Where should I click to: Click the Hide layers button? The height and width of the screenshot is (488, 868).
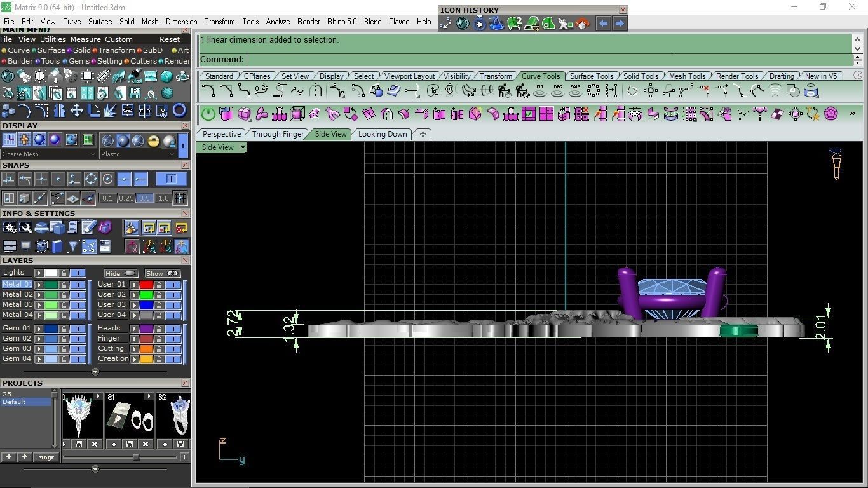120,273
